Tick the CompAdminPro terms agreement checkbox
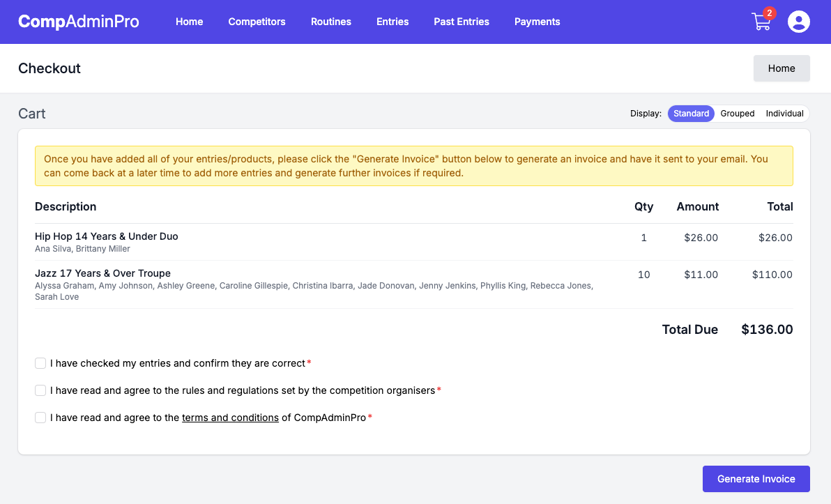Viewport: 831px width, 504px height. 40,418
